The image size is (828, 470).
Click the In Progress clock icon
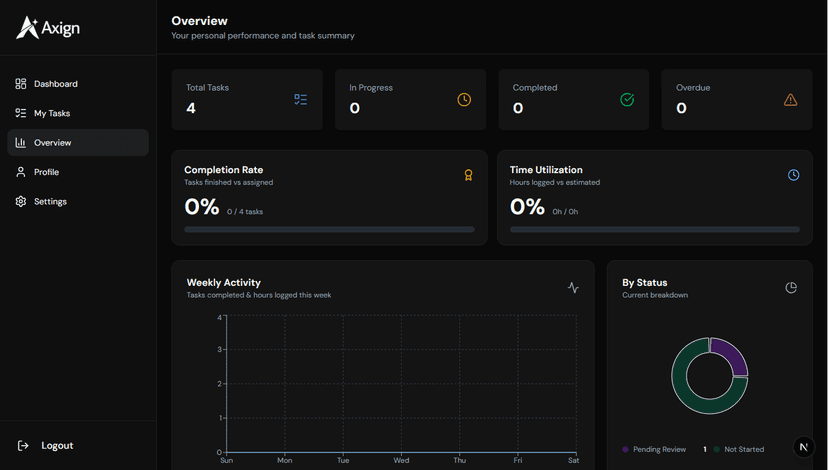tap(464, 100)
